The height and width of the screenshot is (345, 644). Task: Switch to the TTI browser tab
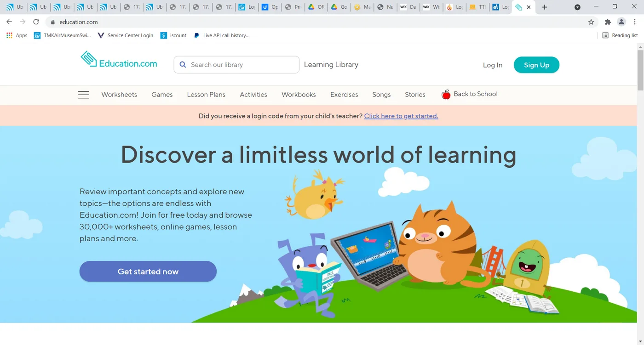tap(477, 7)
